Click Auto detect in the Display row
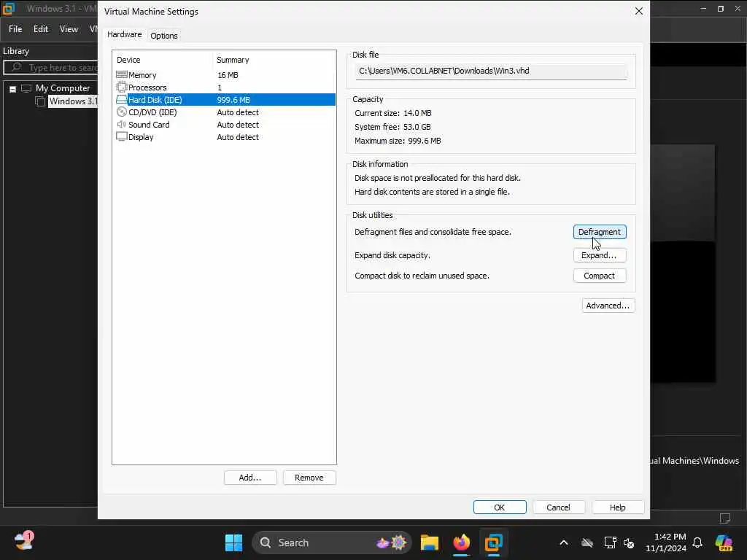 pyautogui.click(x=238, y=137)
